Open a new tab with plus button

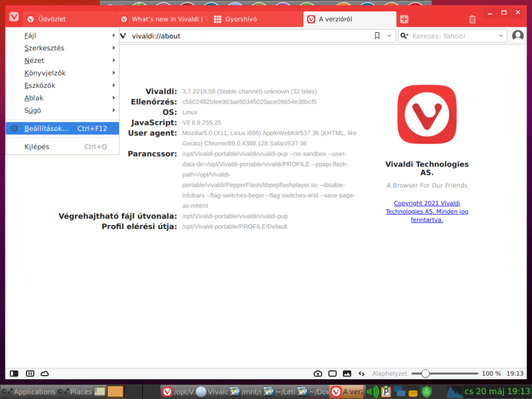pos(404,19)
